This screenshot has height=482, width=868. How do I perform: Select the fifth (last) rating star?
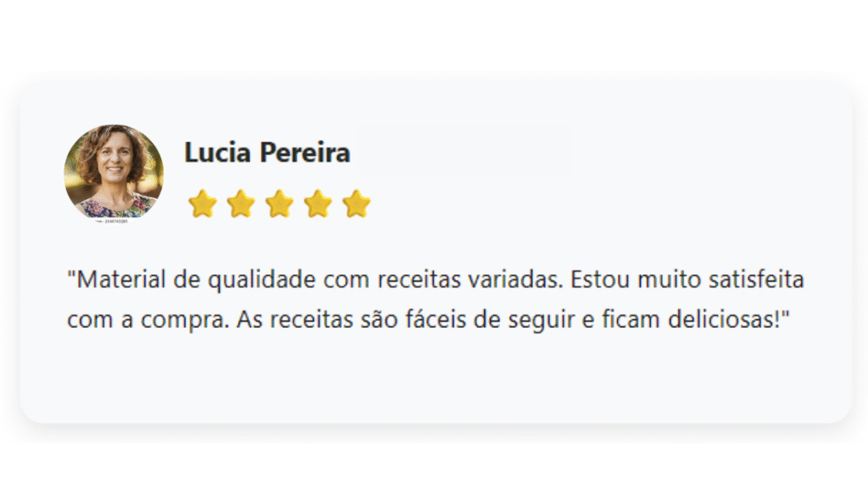click(357, 203)
